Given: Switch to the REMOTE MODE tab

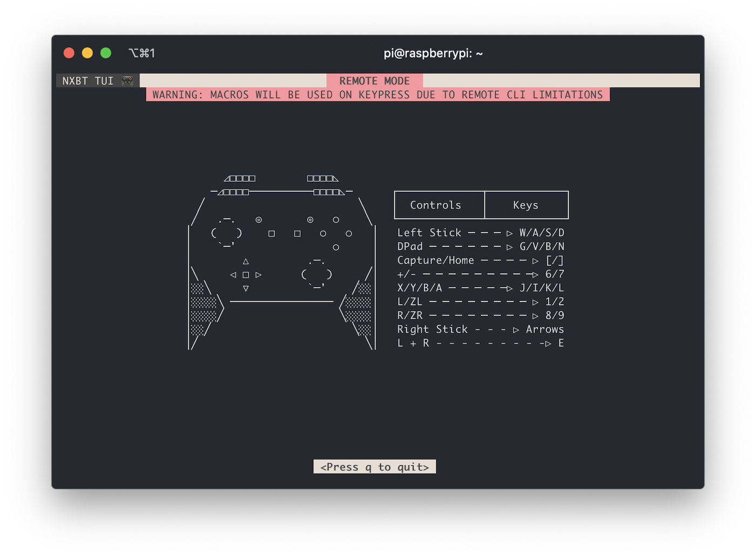Looking at the screenshot, I should point(374,81).
